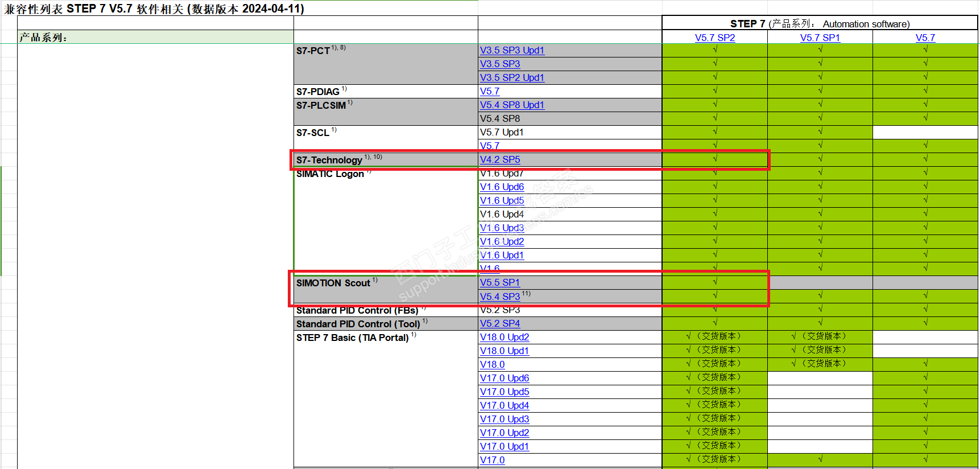Click the V17.0 Upd5 link
The height and width of the screenshot is (469, 980).
505,392
